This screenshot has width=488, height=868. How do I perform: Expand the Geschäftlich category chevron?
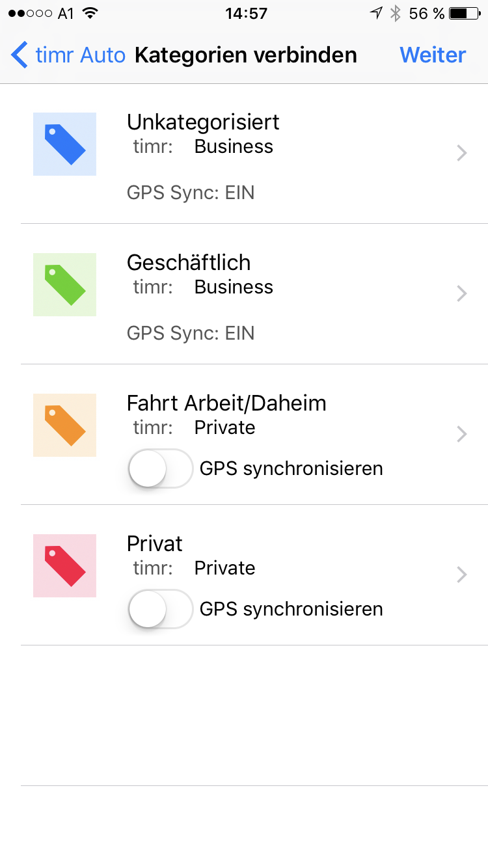tap(462, 293)
